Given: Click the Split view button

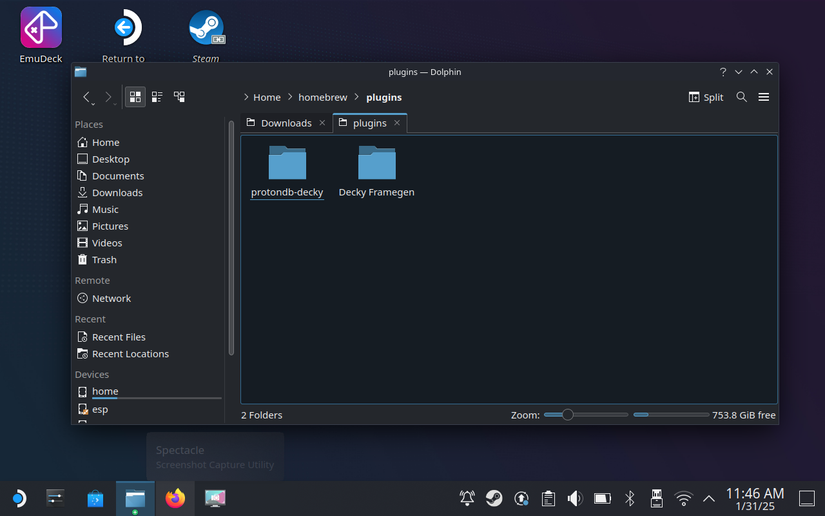Looking at the screenshot, I should [706, 97].
